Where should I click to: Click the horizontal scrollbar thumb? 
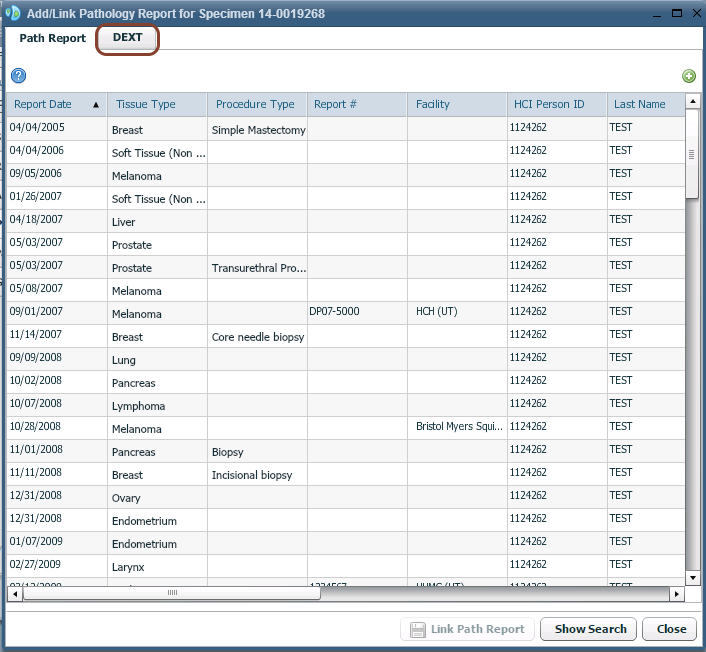point(172,594)
